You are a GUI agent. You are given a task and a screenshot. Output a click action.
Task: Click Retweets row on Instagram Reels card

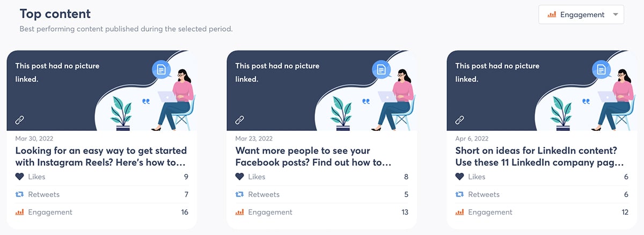pos(101,194)
